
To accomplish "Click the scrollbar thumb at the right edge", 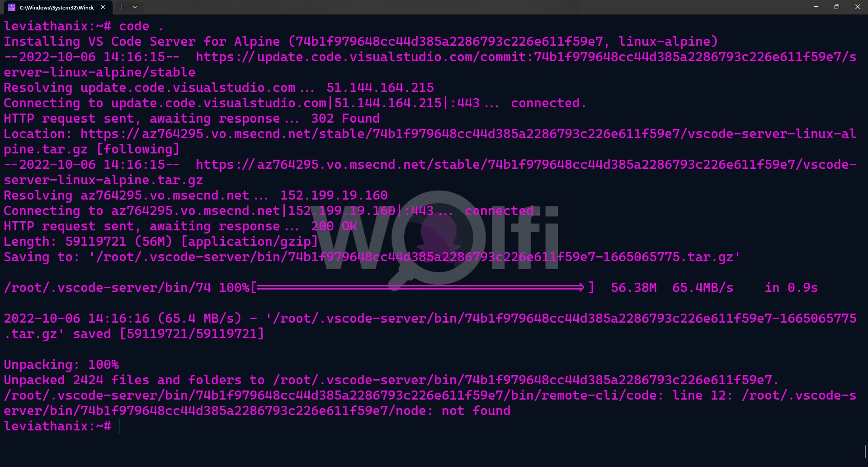I will pos(865,452).
